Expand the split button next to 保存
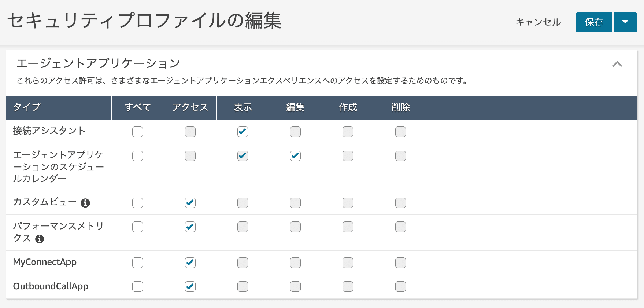This screenshot has width=644, height=308. 625,22
